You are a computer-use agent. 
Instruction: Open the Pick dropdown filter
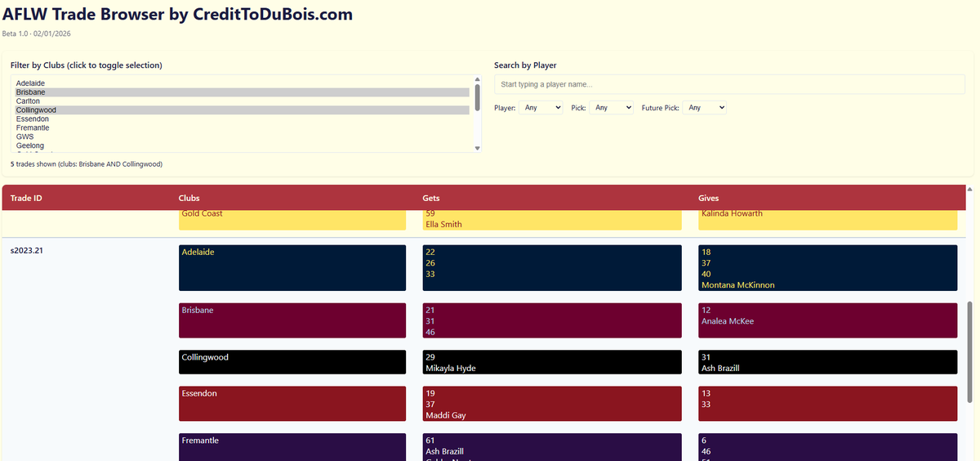tap(612, 108)
